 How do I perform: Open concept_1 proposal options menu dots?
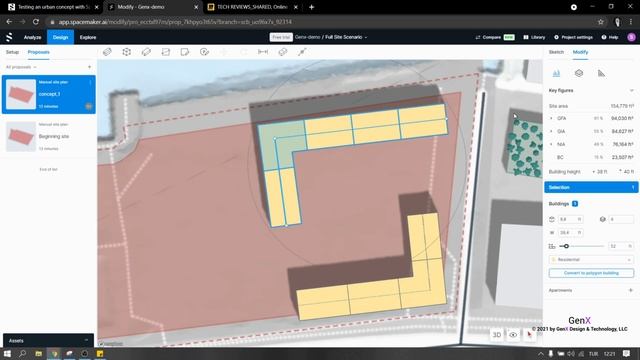click(x=90, y=82)
